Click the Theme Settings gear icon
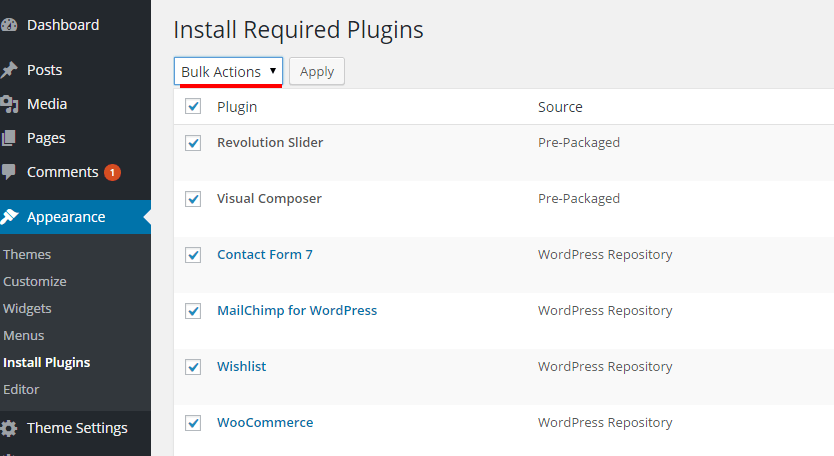Viewport: 834px width, 456px height. 9,428
